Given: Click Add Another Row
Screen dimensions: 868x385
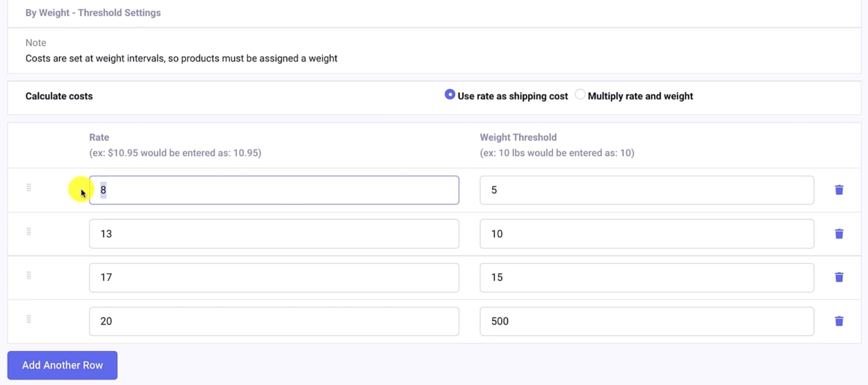Looking at the screenshot, I should click(62, 365).
